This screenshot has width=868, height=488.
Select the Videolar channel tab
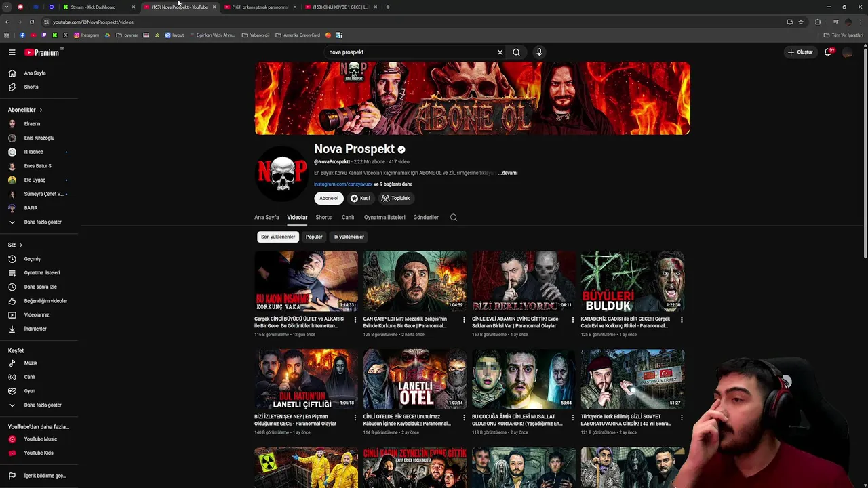coord(297,218)
